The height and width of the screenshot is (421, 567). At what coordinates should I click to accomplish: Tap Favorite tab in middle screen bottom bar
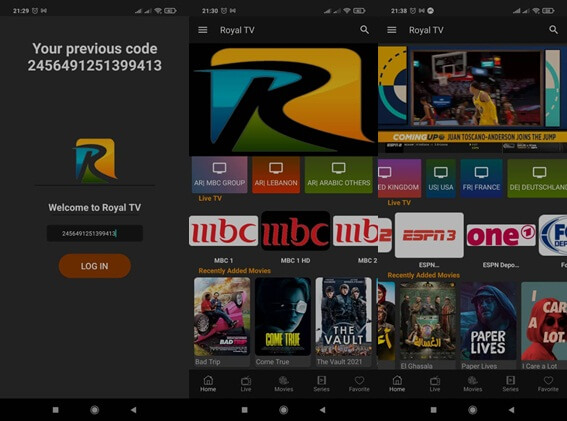pyautogui.click(x=359, y=384)
